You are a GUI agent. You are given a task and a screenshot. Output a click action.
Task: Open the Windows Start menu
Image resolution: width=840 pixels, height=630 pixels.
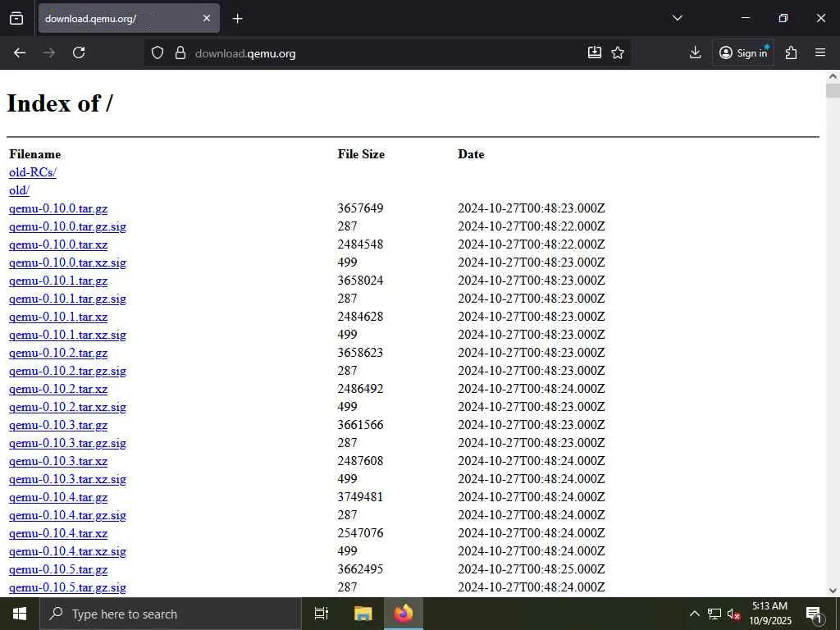click(20, 614)
